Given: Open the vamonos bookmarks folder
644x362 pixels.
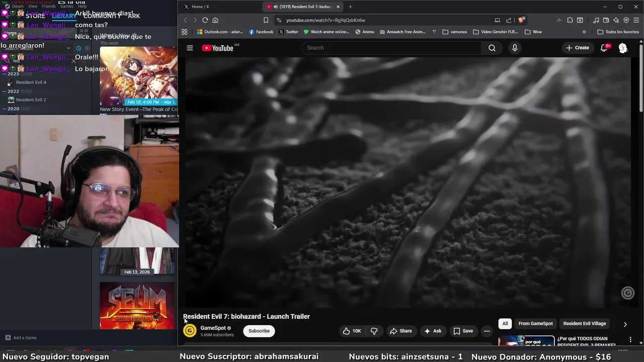Looking at the screenshot, I should (x=454, y=32).
